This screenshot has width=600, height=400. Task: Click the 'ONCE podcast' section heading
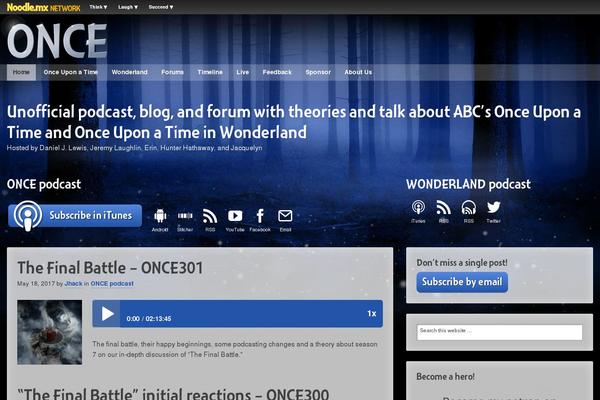tap(44, 184)
